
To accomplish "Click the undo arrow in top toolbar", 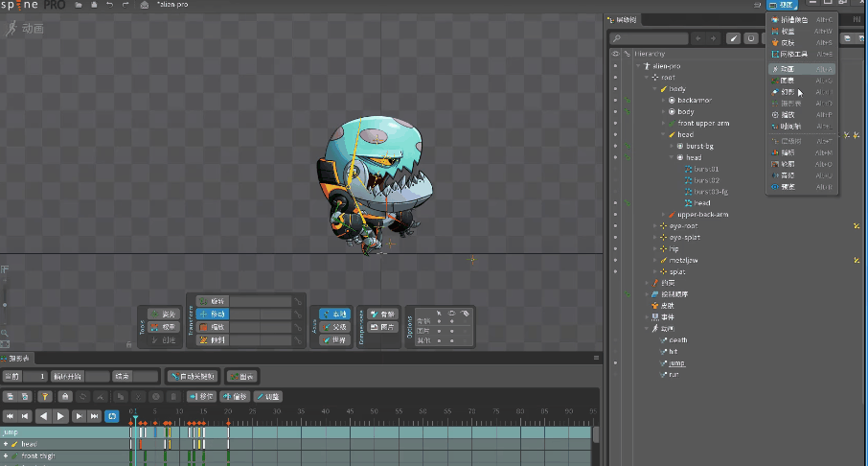I will pyautogui.click(x=109, y=5).
